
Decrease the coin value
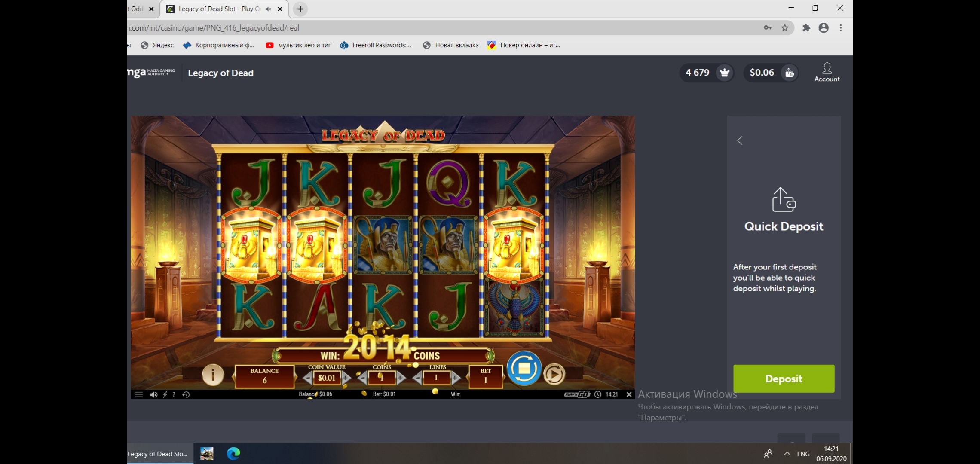coord(307,378)
